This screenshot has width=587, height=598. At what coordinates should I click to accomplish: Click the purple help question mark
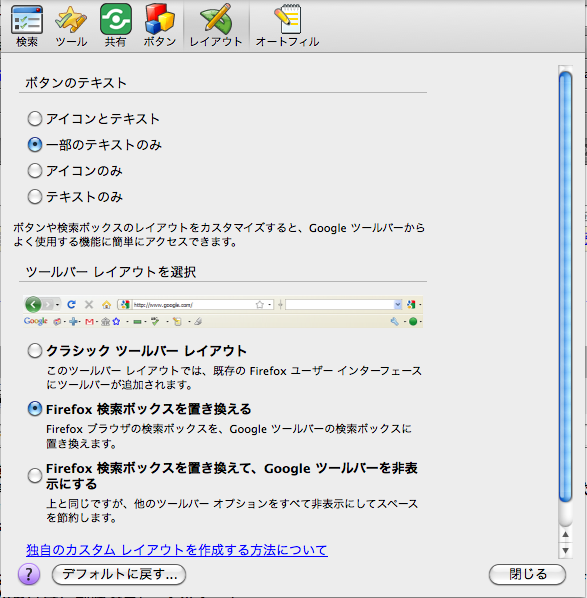[x=29, y=574]
